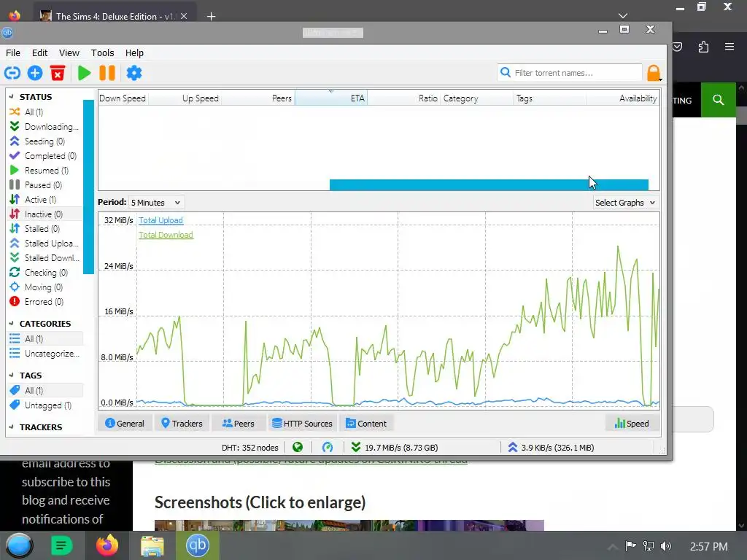747x560 pixels.
Task: Click the upload speed status bar entry
Action: (551, 448)
